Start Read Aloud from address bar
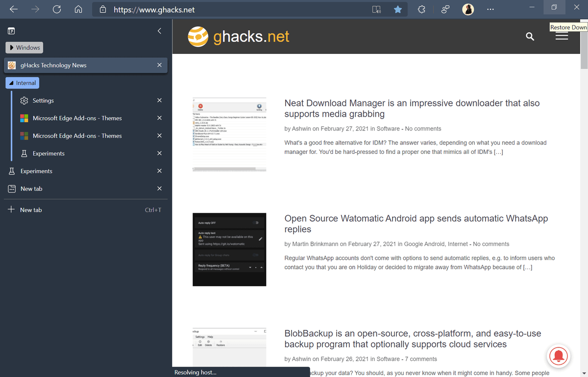This screenshot has width=588, height=377. (x=376, y=9)
